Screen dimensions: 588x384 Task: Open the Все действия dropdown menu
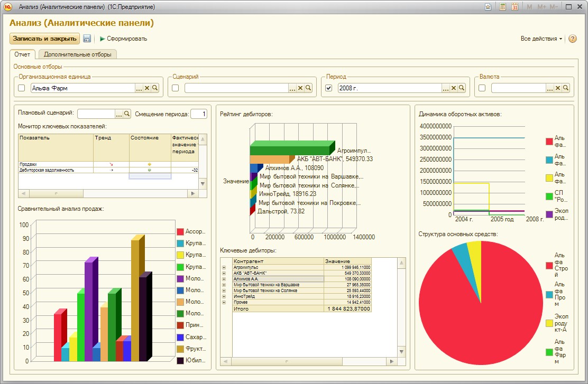pyautogui.click(x=541, y=39)
